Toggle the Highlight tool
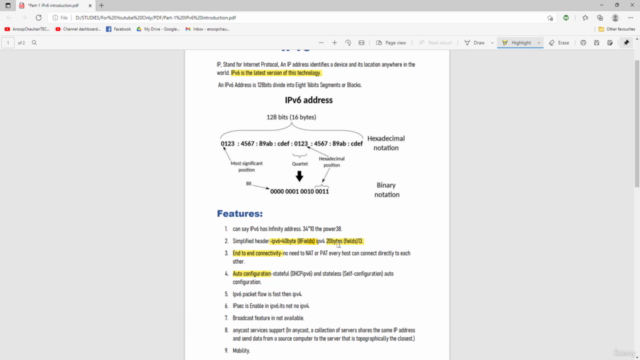Image resolution: width=640 pixels, height=360 pixels. click(x=516, y=43)
